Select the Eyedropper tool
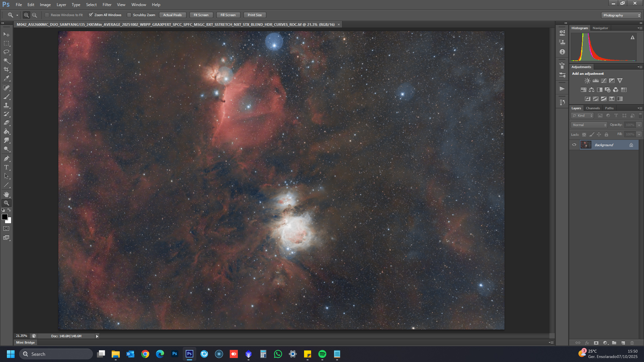The height and width of the screenshot is (362, 644). click(7, 78)
